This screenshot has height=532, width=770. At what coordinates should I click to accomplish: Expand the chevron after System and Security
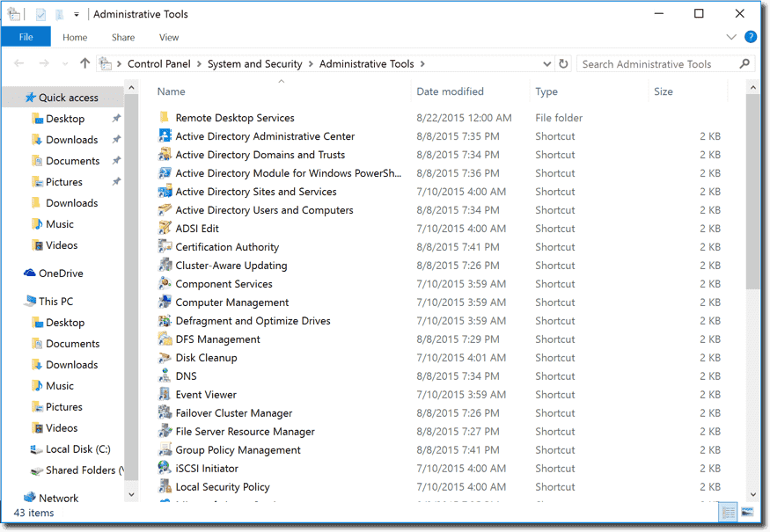[311, 64]
